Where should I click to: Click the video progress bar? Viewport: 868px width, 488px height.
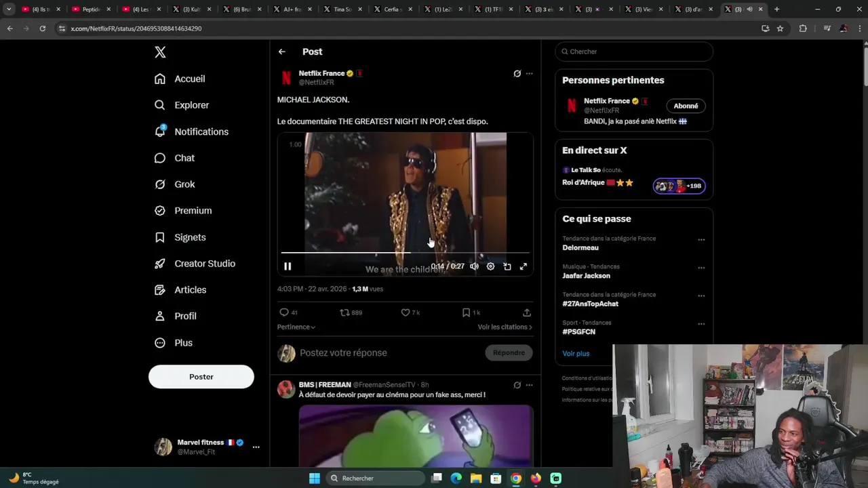point(405,253)
